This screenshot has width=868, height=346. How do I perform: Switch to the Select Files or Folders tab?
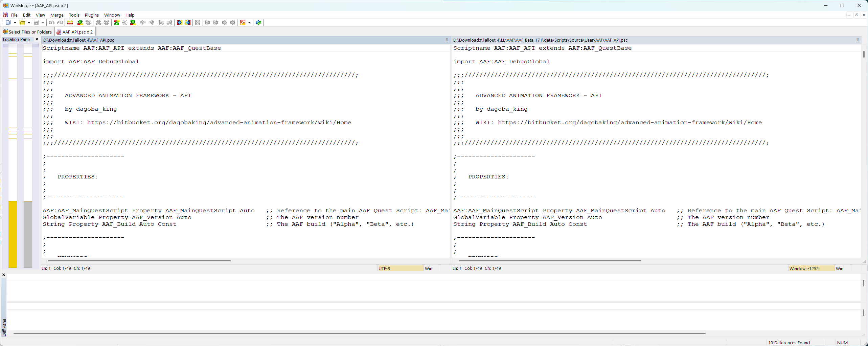(x=27, y=31)
